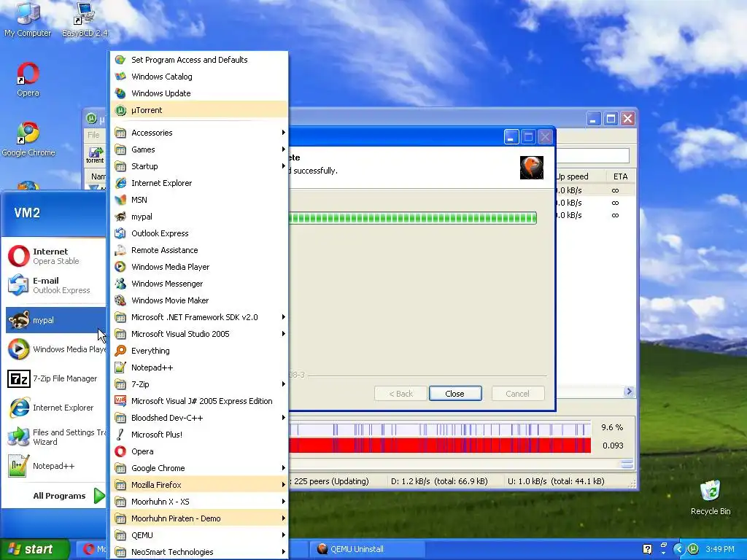Click the help question mark tray icon

click(x=647, y=549)
